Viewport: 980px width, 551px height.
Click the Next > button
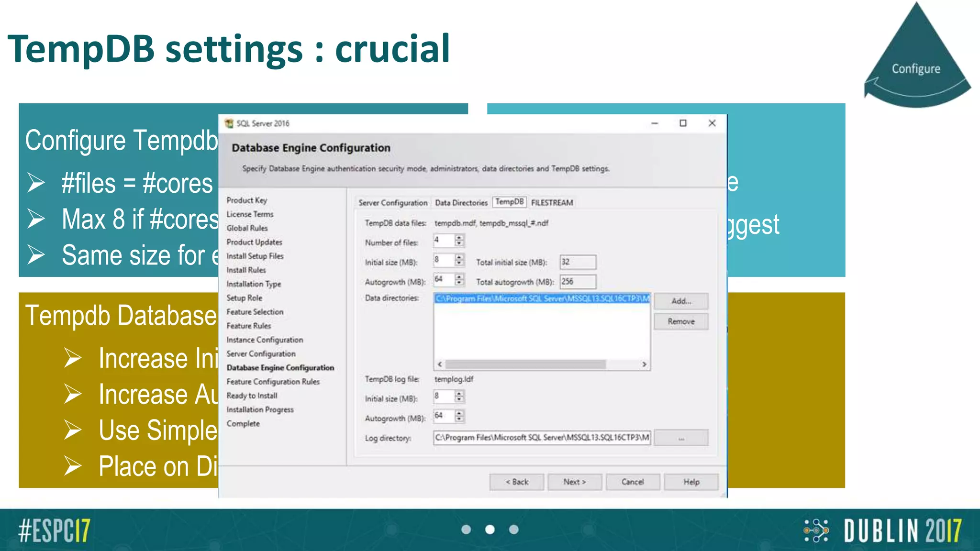pos(575,482)
